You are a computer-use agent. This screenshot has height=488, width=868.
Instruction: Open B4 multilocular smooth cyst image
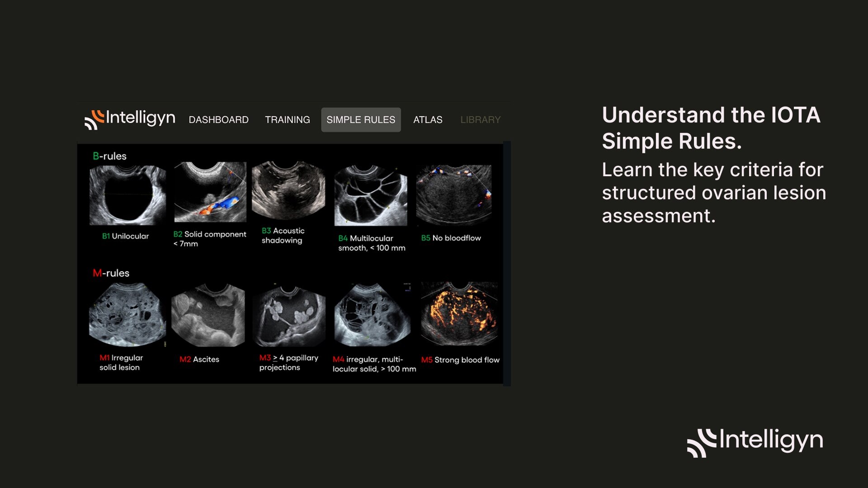click(371, 195)
